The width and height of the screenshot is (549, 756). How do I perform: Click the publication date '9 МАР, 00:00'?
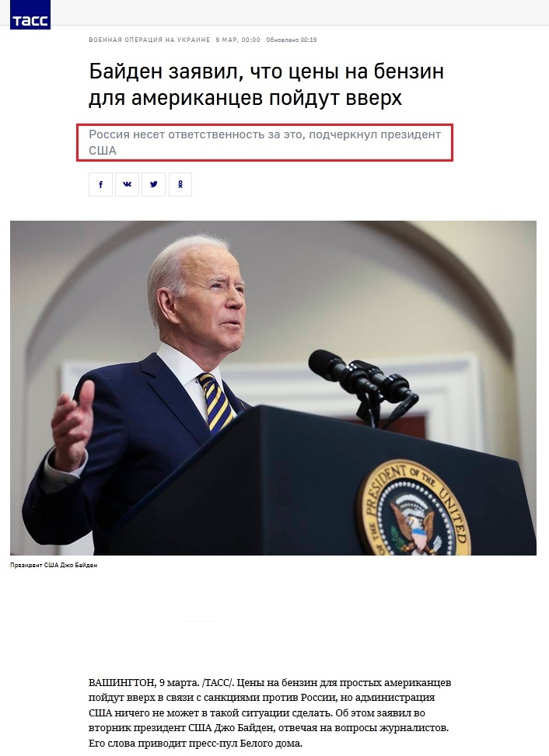[x=238, y=40]
